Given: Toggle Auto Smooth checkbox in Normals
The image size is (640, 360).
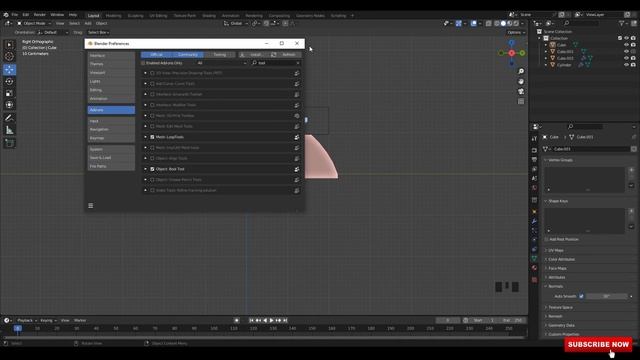Looking at the screenshot, I should coord(581,296).
